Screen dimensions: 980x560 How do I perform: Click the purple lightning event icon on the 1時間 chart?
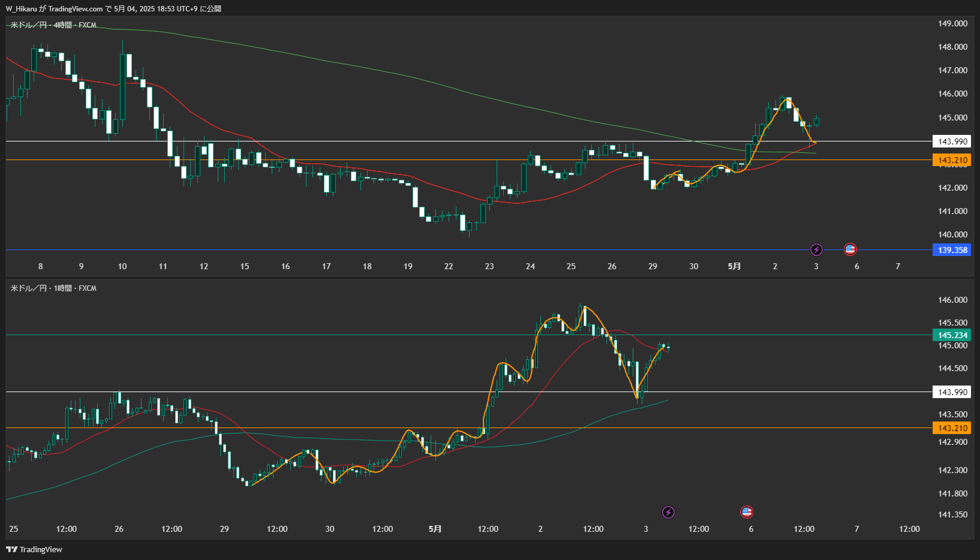pos(668,512)
